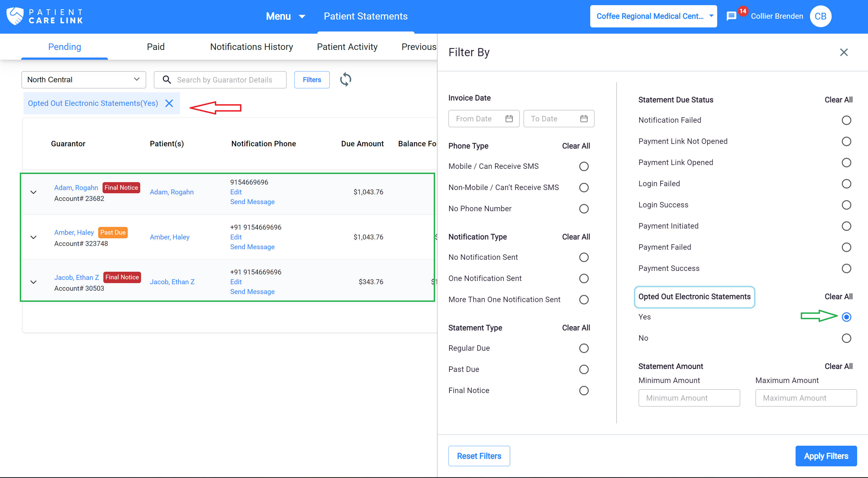
Task: Clear all Opted Out Electronic Statements selections
Action: (838, 297)
